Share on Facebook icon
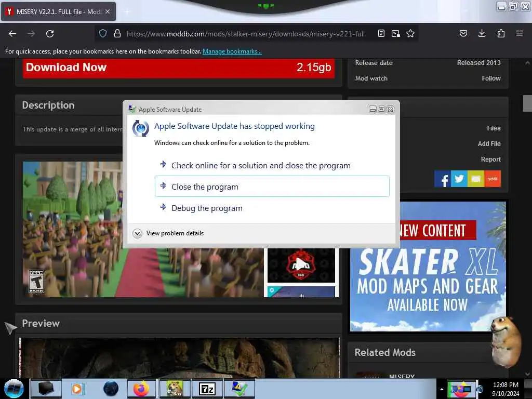532x399 pixels. (443, 179)
